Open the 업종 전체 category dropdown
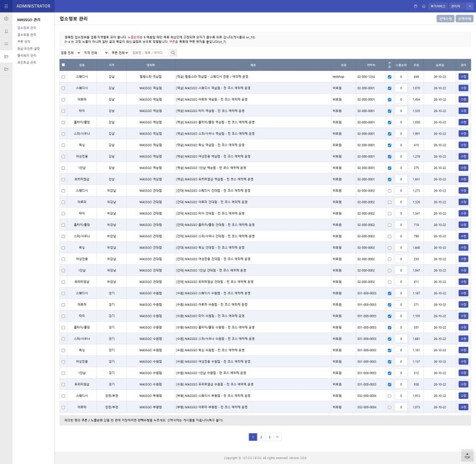476x464 pixels. pyautogui.click(x=70, y=53)
